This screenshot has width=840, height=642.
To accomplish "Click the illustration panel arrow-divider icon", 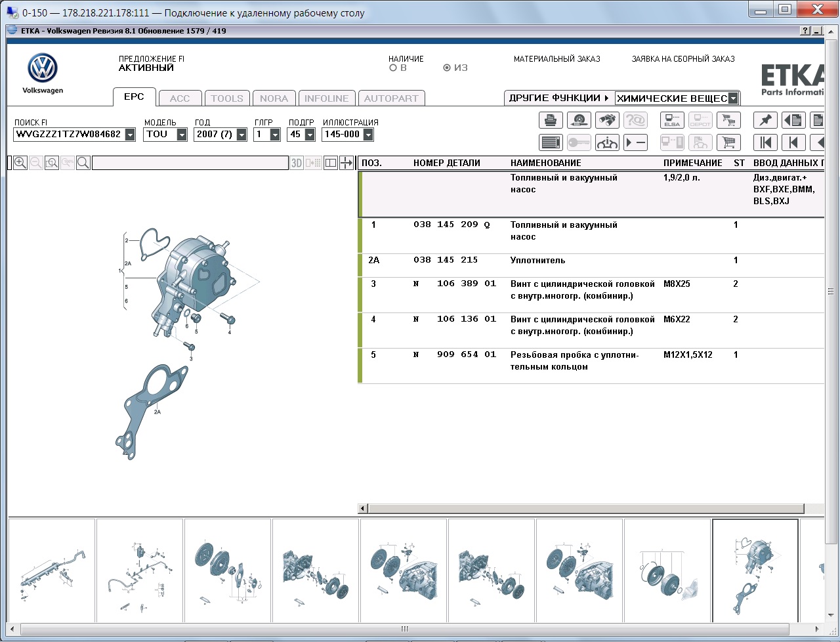I will pyautogui.click(x=346, y=163).
